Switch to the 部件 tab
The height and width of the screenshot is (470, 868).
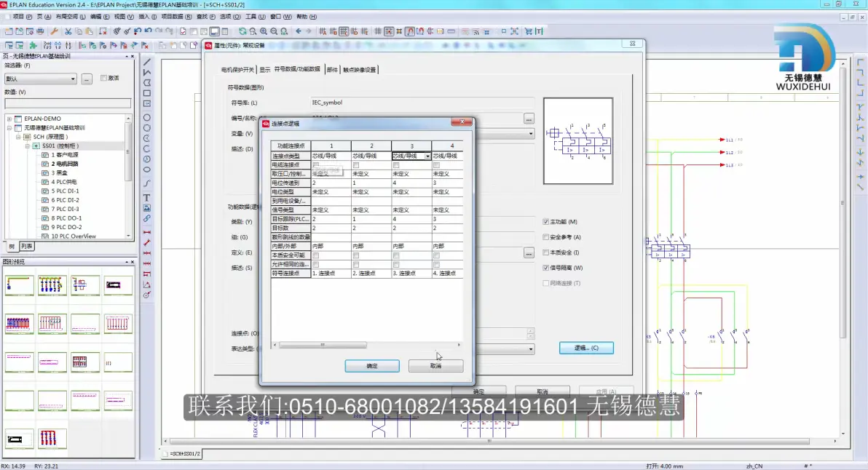point(332,70)
